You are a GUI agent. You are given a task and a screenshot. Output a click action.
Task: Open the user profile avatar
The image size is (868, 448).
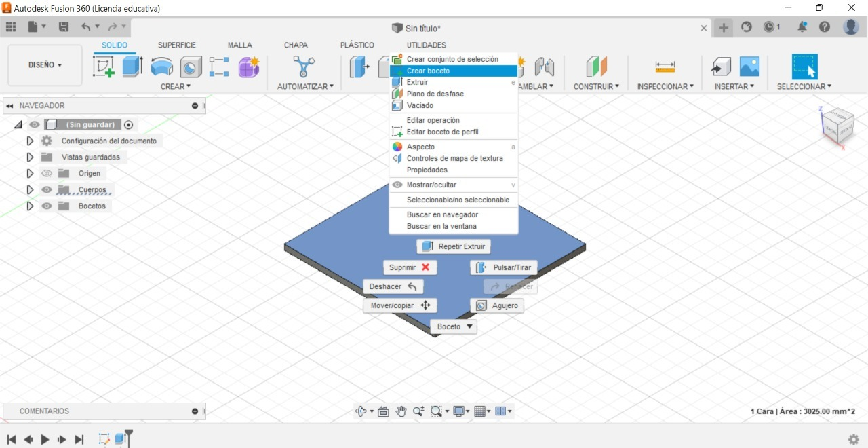pyautogui.click(x=851, y=27)
